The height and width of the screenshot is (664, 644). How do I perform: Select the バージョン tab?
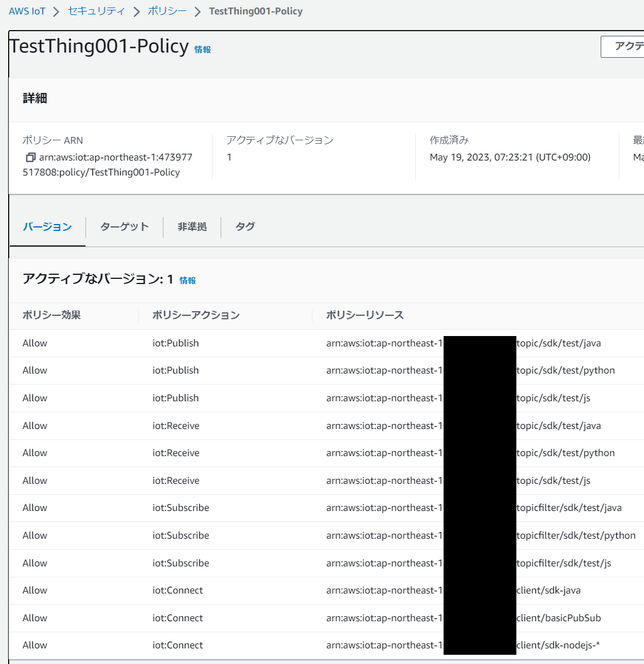[x=47, y=227]
